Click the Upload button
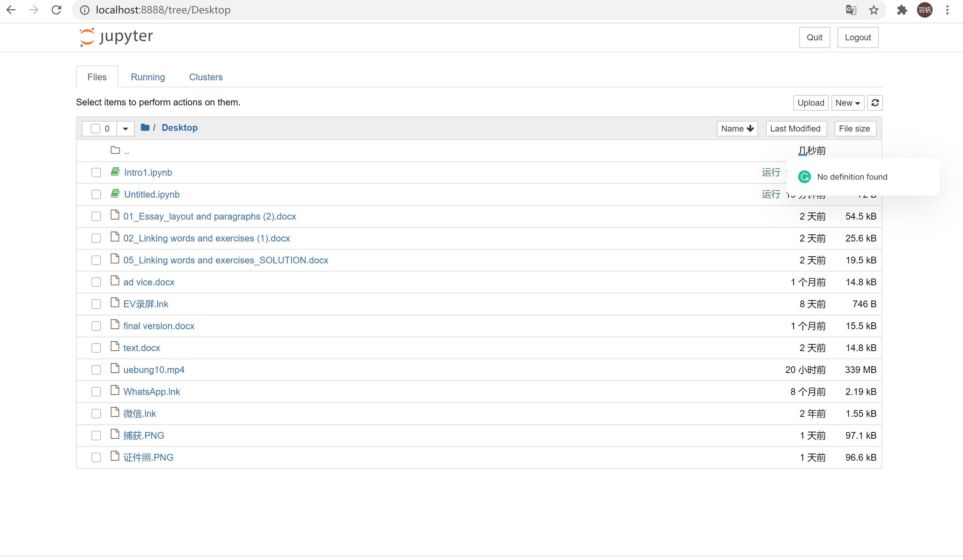963x560 pixels. [x=810, y=103]
